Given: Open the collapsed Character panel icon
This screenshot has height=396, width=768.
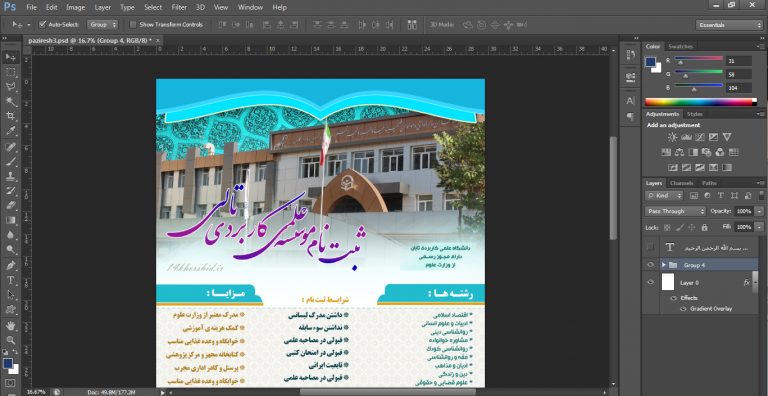Looking at the screenshot, I should click(630, 101).
